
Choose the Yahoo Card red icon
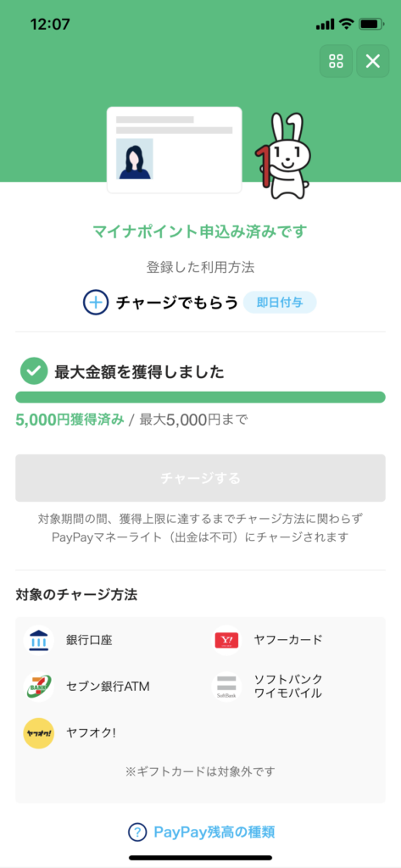pos(228,641)
